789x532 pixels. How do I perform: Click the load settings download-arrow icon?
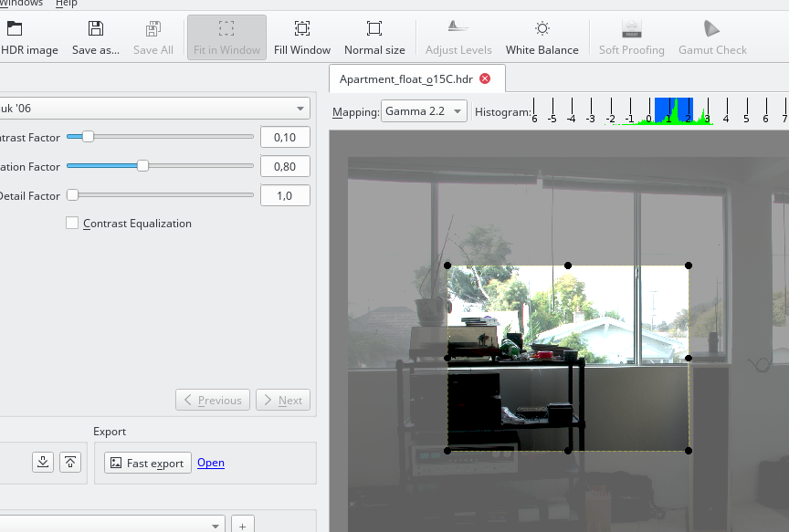click(x=43, y=462)
